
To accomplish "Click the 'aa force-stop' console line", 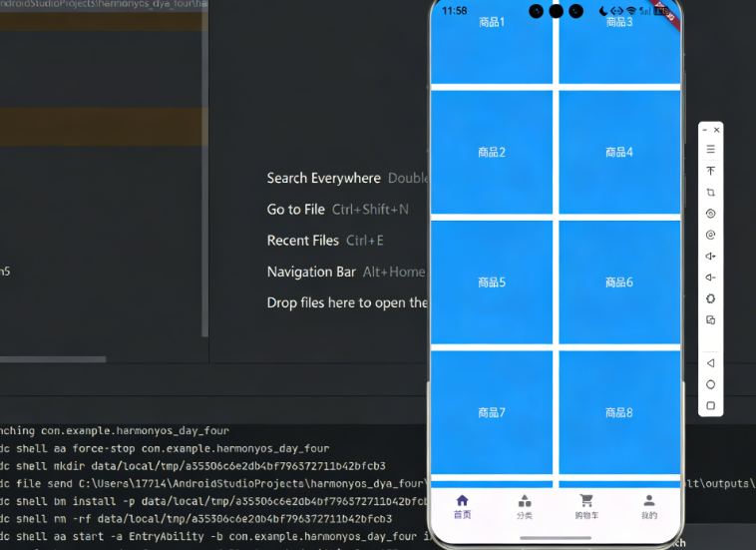I will pos(165,448).
